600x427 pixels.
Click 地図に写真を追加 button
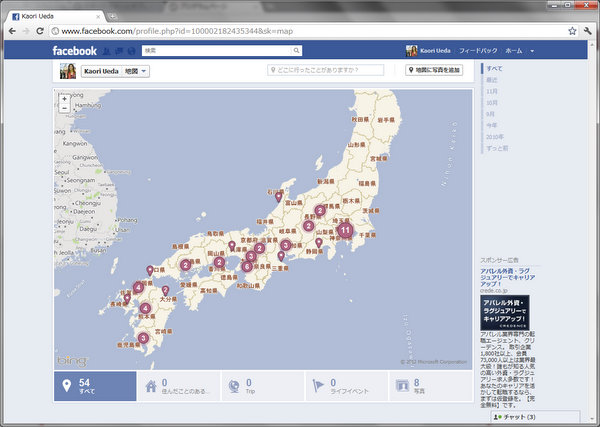point(434,70)
